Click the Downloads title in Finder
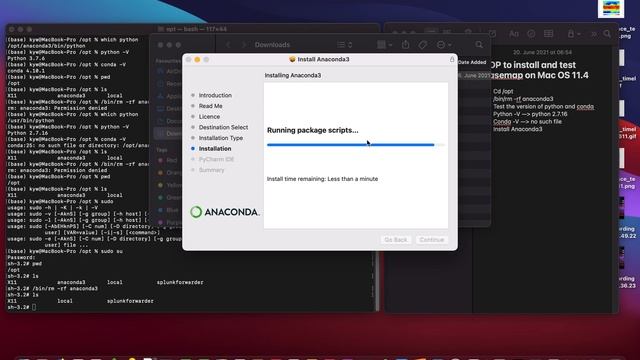The image size is (640, 360). pyautogui.click(x=272, y=45)
